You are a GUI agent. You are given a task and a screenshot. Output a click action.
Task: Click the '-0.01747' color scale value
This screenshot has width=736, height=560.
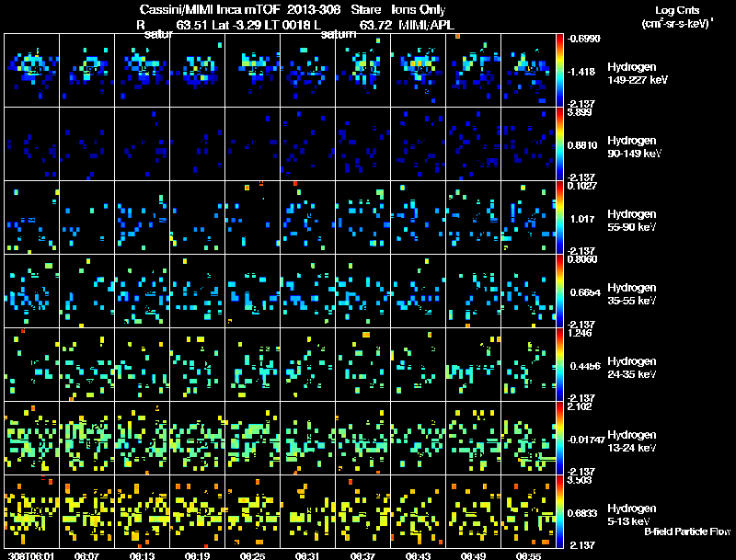(585, 440)
